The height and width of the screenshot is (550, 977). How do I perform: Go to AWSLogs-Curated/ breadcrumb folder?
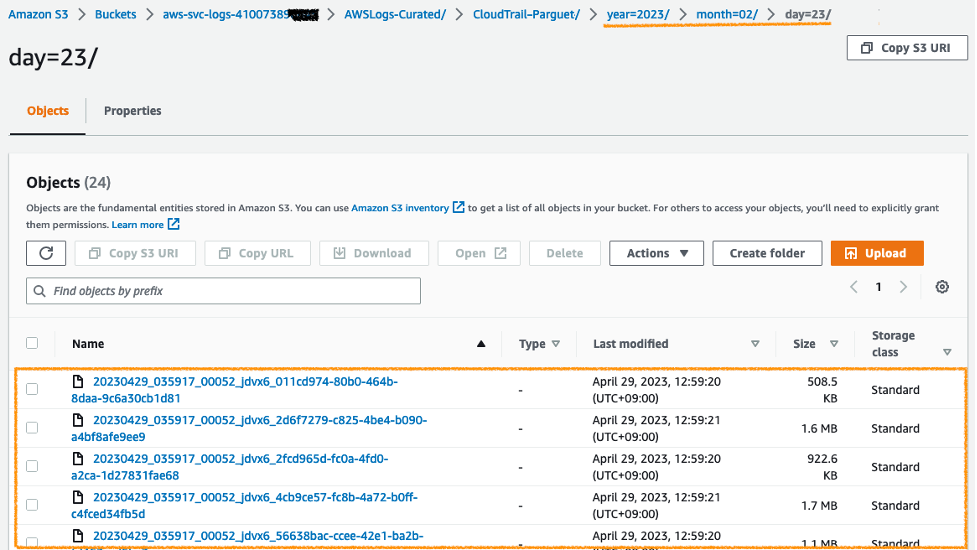pyautogui.click(x=395, y=14)
